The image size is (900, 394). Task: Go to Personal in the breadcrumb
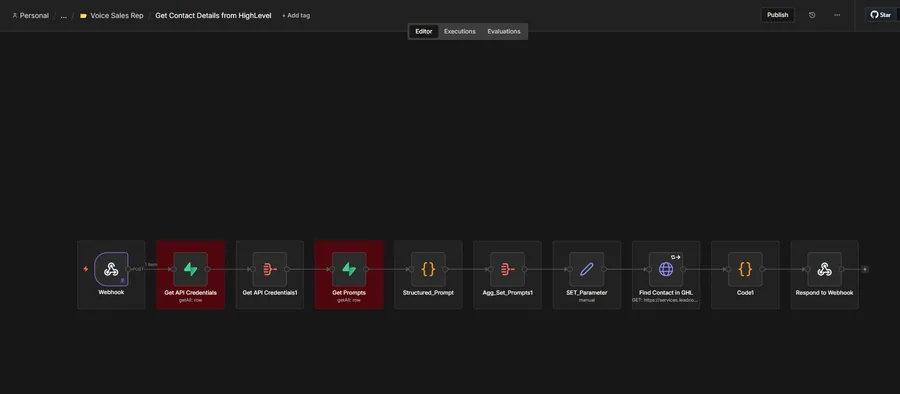[34, 16]
